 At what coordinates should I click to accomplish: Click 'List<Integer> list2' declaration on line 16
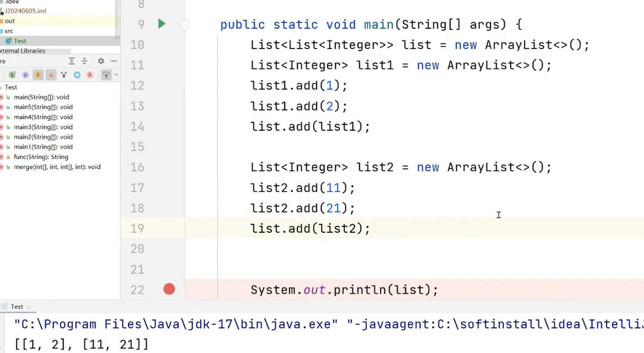(x=322, y=167)
